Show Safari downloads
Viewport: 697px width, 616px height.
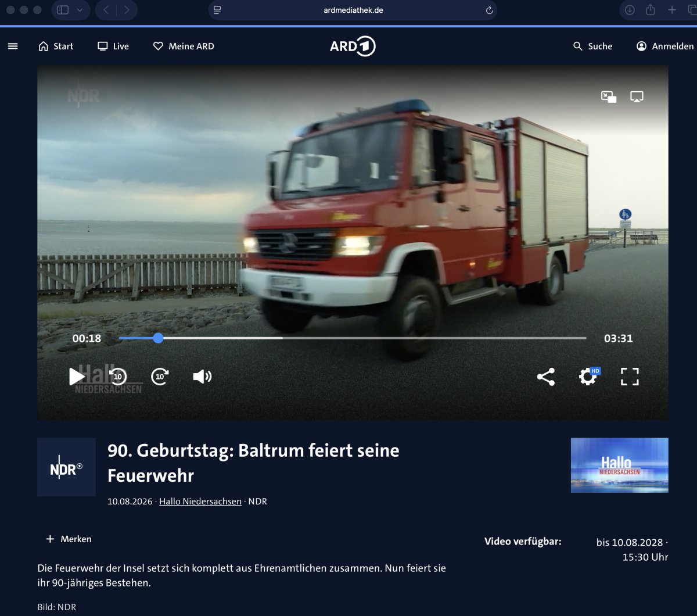630,10
